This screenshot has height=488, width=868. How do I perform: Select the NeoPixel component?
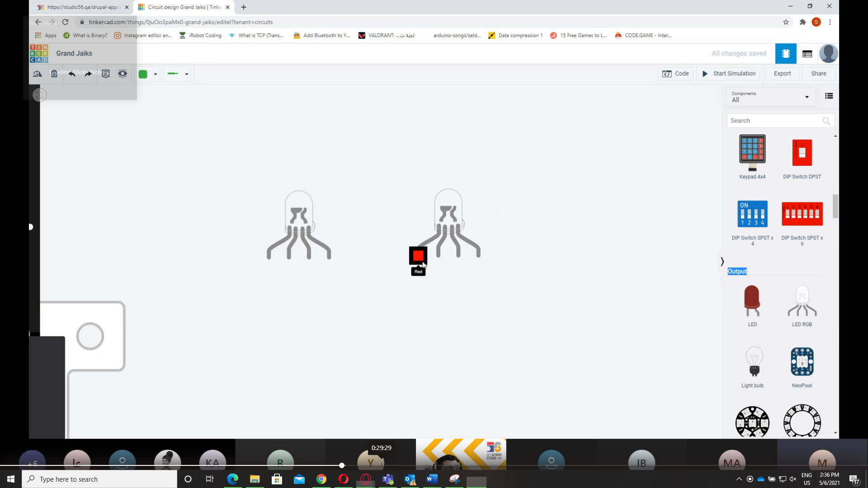pos(802,366)
